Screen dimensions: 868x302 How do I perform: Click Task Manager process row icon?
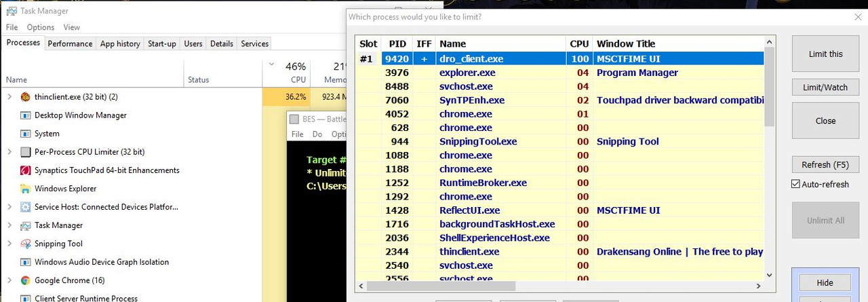(26, 225)
